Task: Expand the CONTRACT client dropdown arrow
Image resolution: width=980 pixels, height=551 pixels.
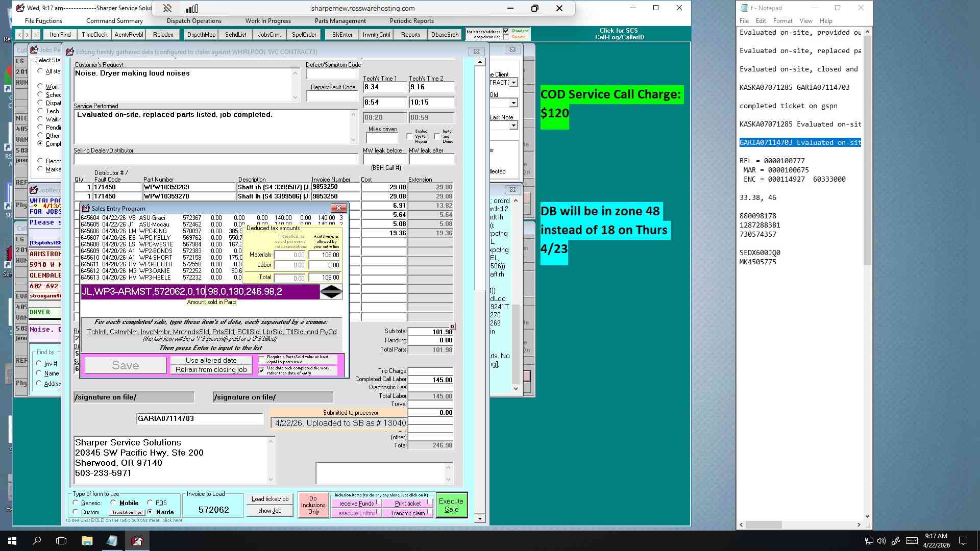Action: [514, 83]
